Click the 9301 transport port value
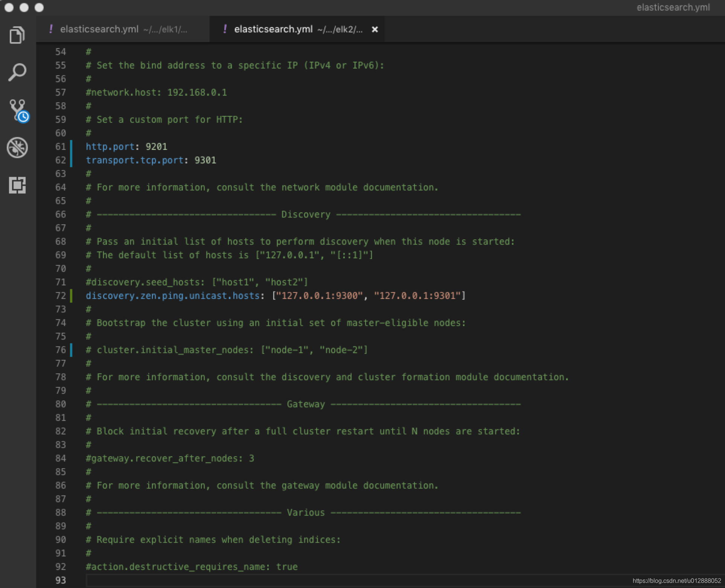 click(x=205, y=160)
